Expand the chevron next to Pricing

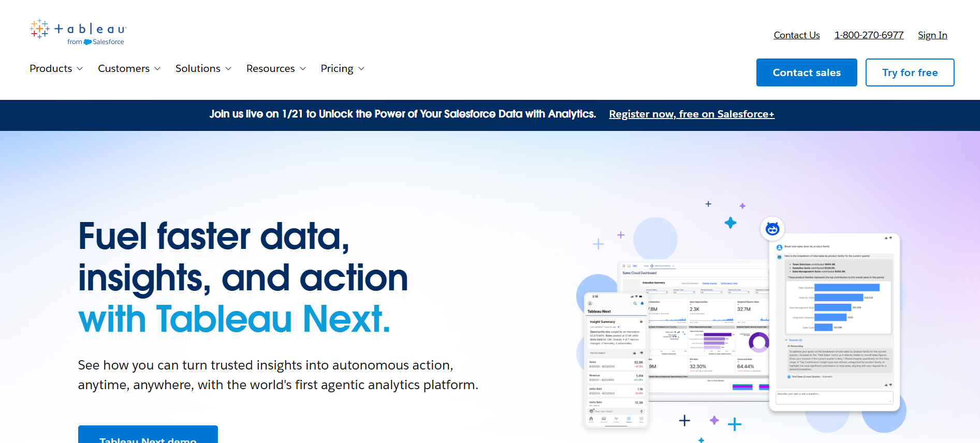[x=361, y=69]
